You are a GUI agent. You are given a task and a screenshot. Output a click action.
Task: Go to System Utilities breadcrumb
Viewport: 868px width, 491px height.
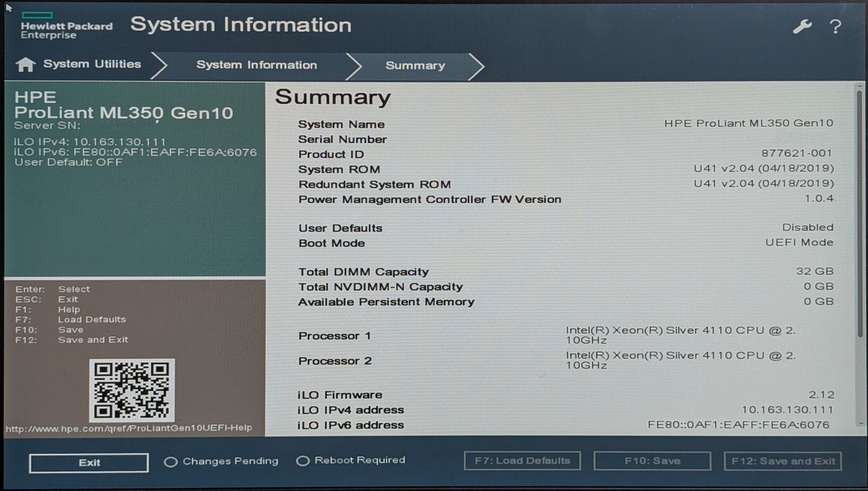pyautogui.click(x=92, y=64)
